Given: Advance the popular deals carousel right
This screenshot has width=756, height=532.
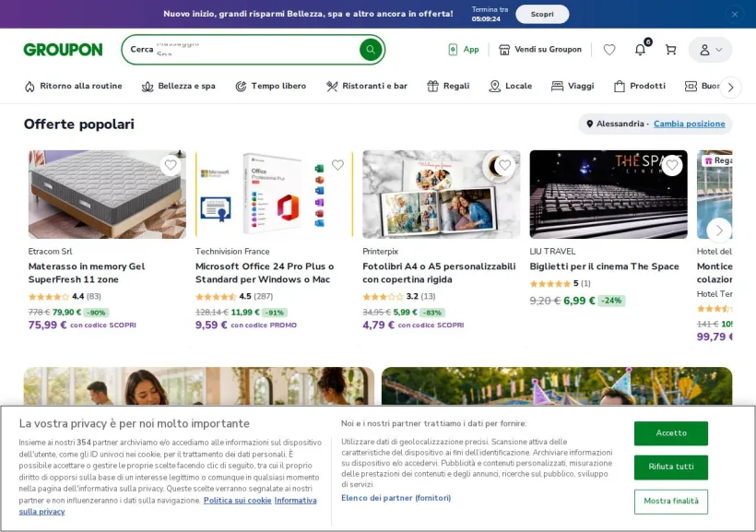Looking at the screenshot, I should 719,231.
